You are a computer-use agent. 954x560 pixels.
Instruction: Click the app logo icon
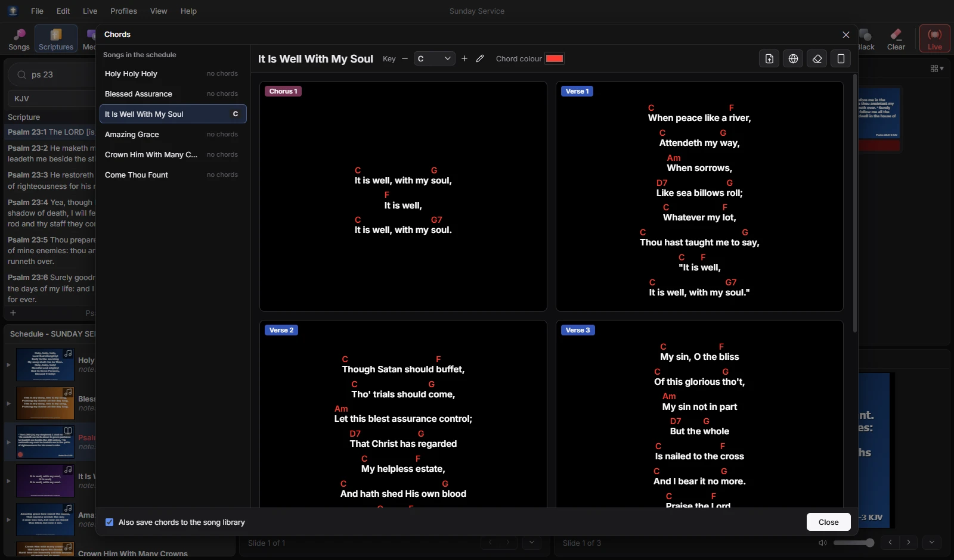click(13, 11)
